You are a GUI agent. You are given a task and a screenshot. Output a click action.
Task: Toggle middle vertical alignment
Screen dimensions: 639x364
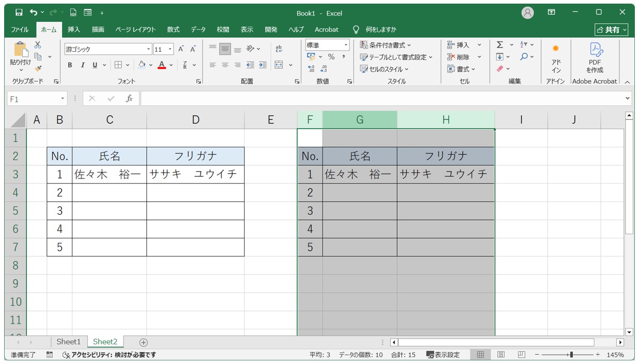tap(225, 49)
